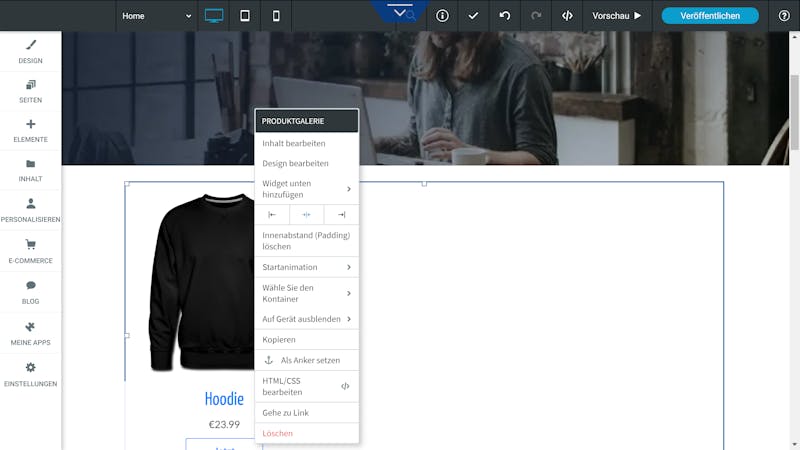Open Einstellungen settings gear
The height and width of the screenshot is (450, 800).
[31, 374]
